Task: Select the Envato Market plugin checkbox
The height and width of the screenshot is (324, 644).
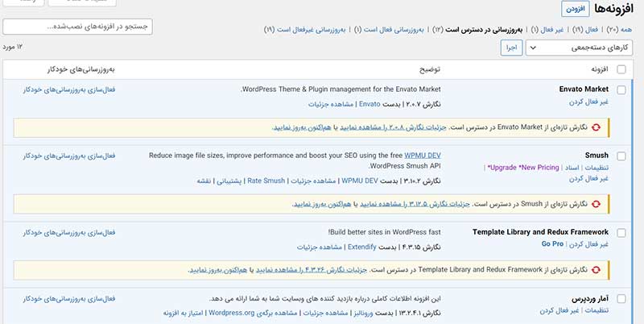Action: tap(621, 90)
